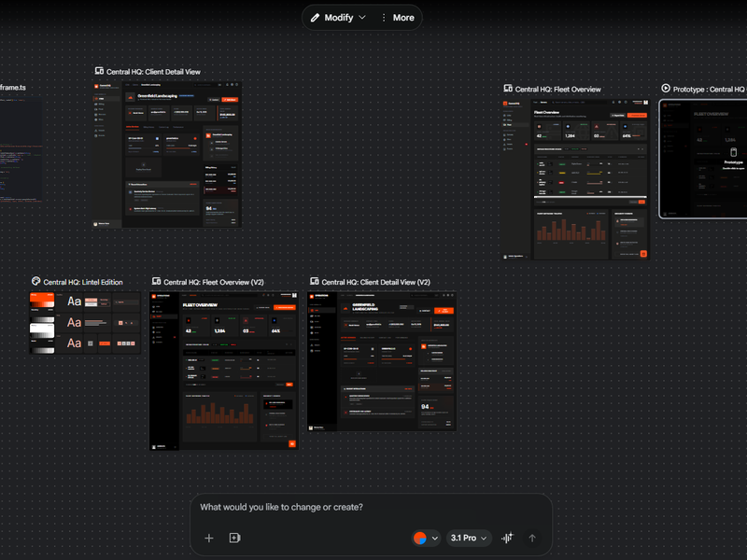Viewport: 747px width, 560px height.
Task: Click the send arrow button
Action: tap(532, 539)
